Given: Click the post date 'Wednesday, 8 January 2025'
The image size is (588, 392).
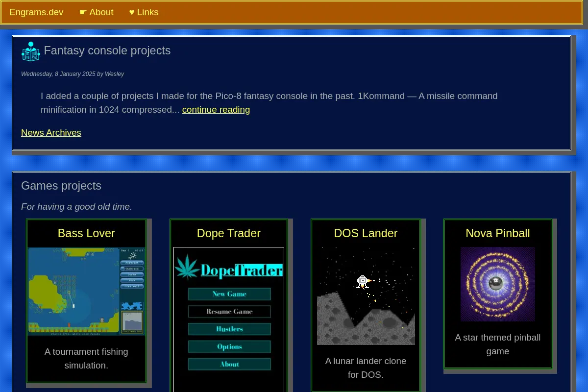Looking at the screenshot, I should click(x=58, y=74).
